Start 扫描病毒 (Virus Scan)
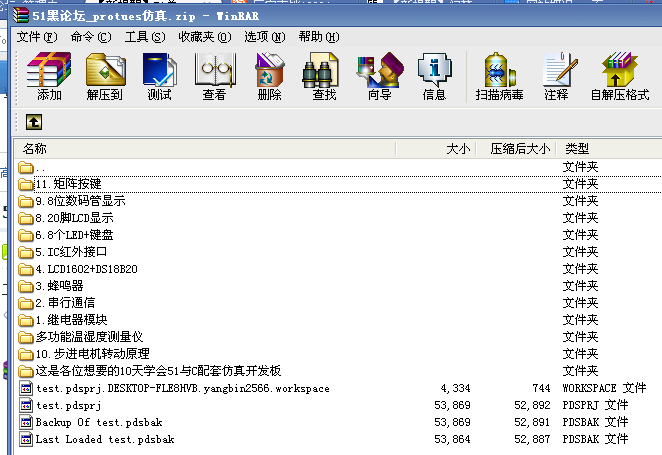Screen dimensions: 662x455 (x=499, y=76)
